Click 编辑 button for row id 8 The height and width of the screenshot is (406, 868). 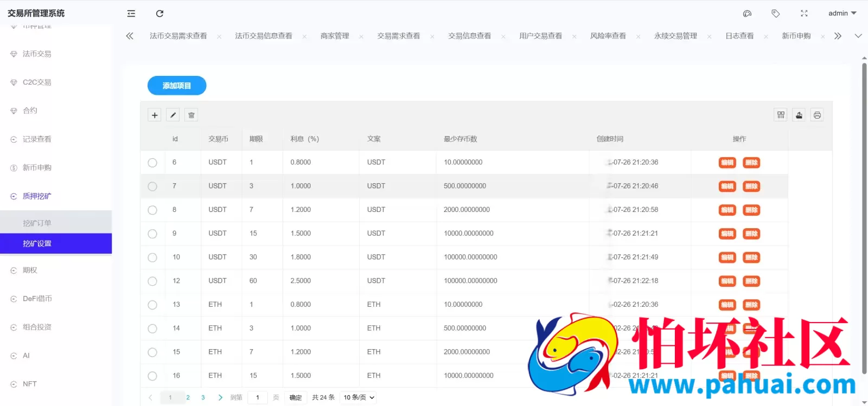(727, 210)
